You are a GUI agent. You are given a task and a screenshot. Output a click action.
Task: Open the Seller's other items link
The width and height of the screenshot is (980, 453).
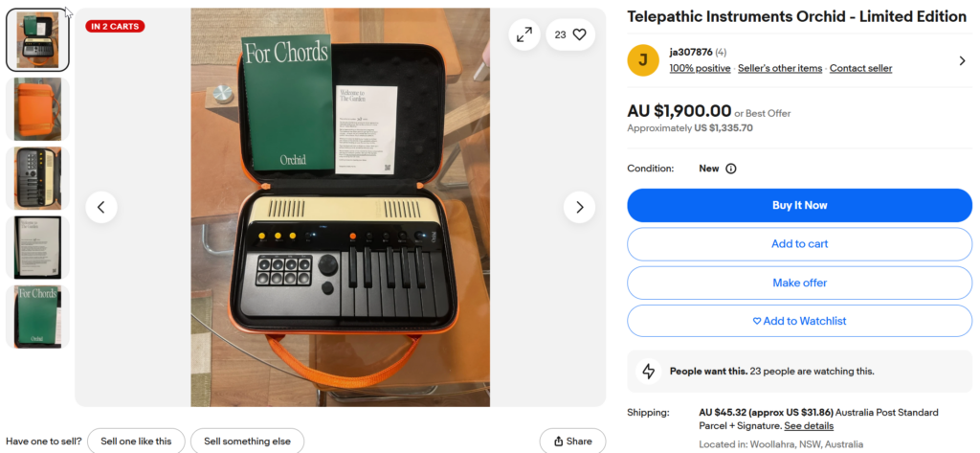[x=780, y=68]
